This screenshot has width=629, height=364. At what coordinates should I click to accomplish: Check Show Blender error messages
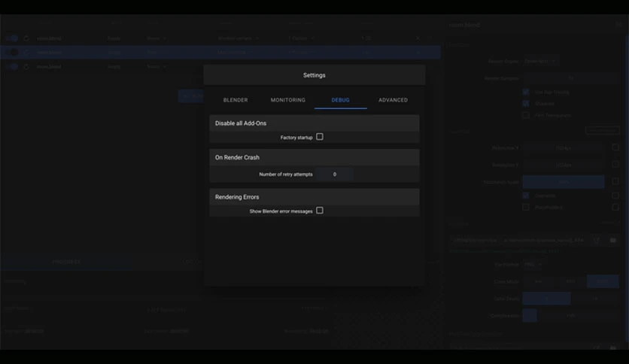click(x=319, y=211)
